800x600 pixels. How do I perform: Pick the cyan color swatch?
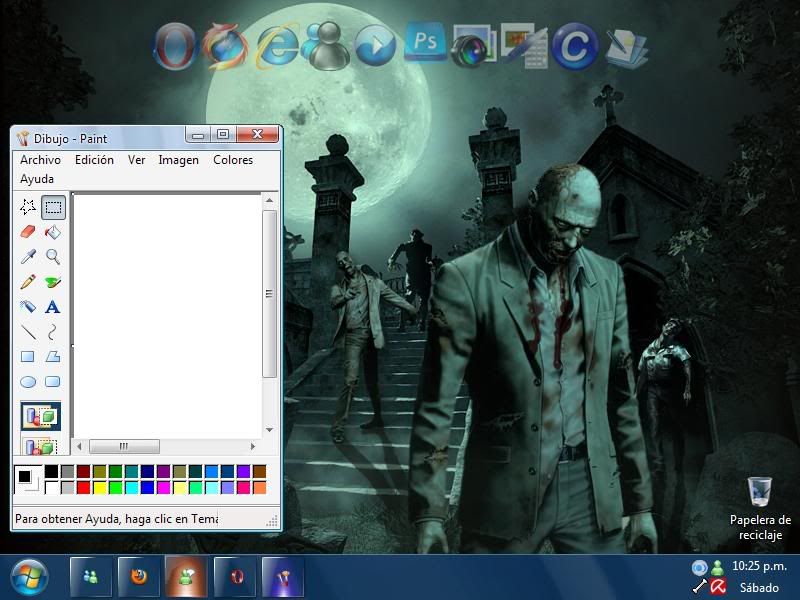coord(132,488)
